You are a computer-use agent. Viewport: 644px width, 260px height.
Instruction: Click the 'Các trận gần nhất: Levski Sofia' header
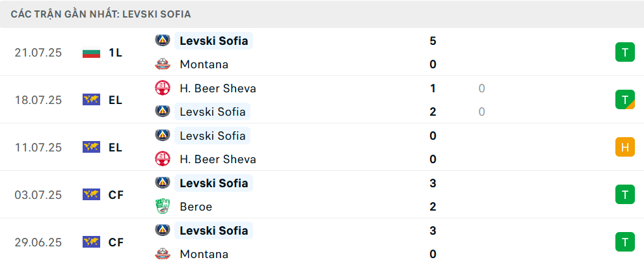point(101,14)
